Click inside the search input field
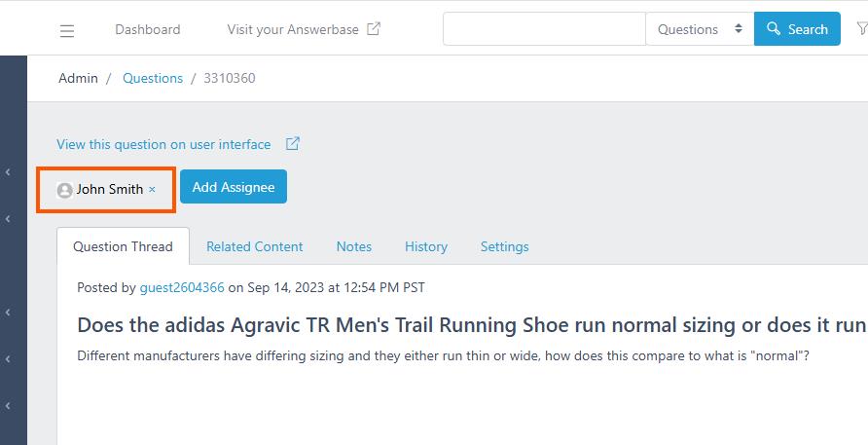 (544, 29)
